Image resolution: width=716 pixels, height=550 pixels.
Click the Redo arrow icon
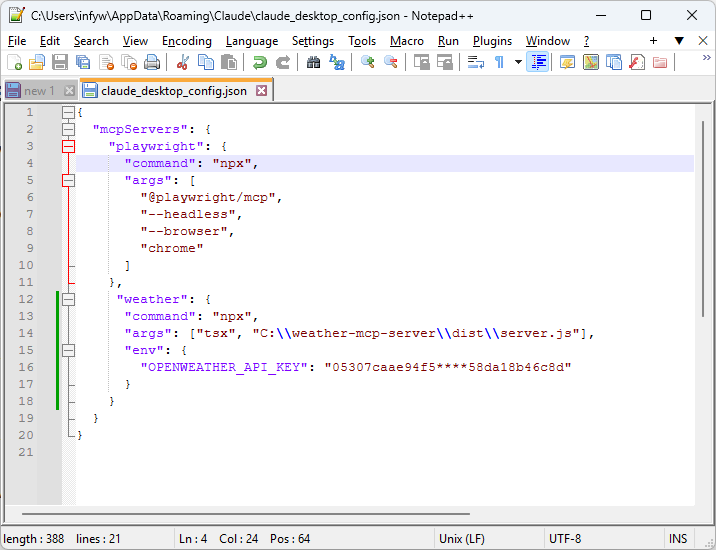(x=283, y=62)
